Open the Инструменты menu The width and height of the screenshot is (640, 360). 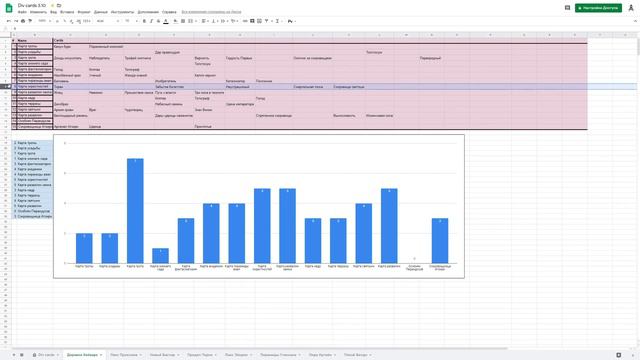pyautogui.click(x=122, y=12)
